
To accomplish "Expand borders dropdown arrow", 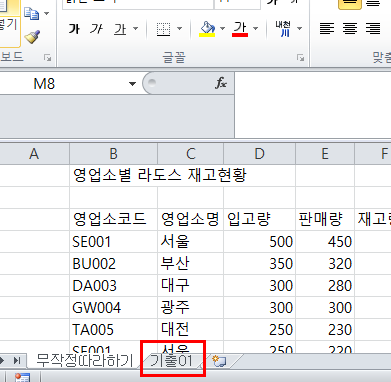I will click(179, 29).
